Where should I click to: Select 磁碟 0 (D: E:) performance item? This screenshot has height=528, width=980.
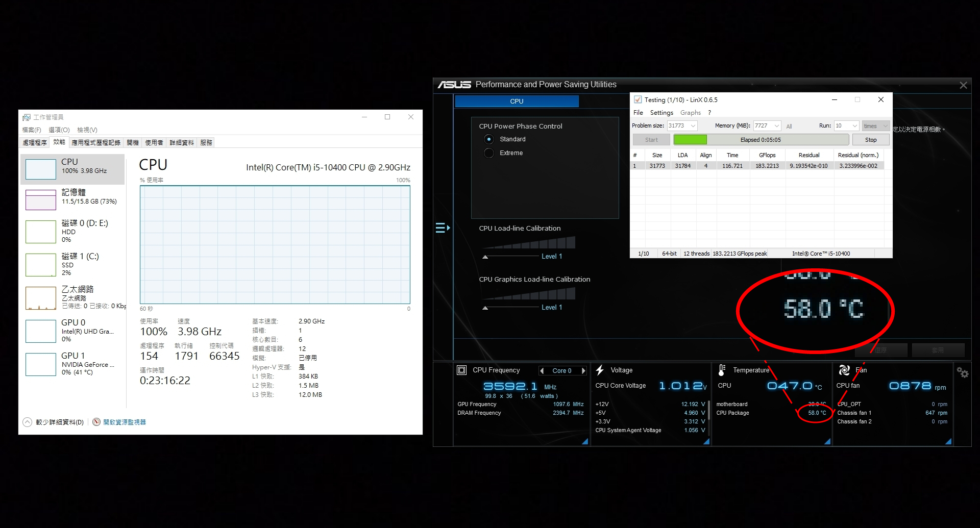72,232
